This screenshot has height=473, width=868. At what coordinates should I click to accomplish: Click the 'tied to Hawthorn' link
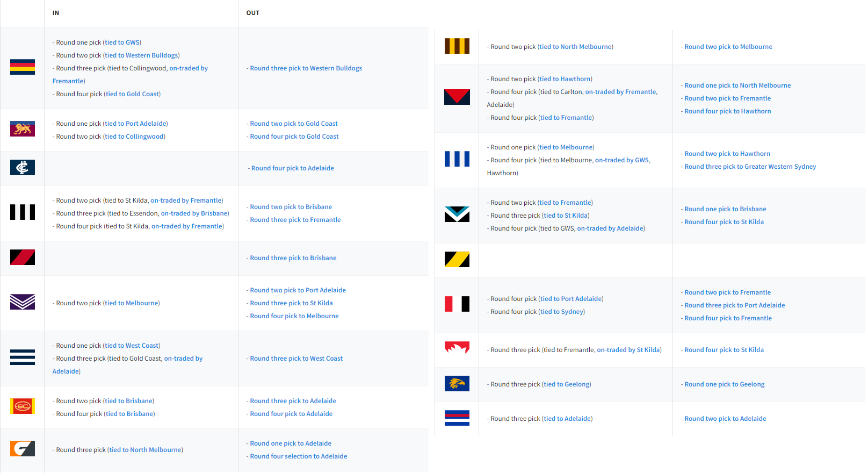coord(565,79)
